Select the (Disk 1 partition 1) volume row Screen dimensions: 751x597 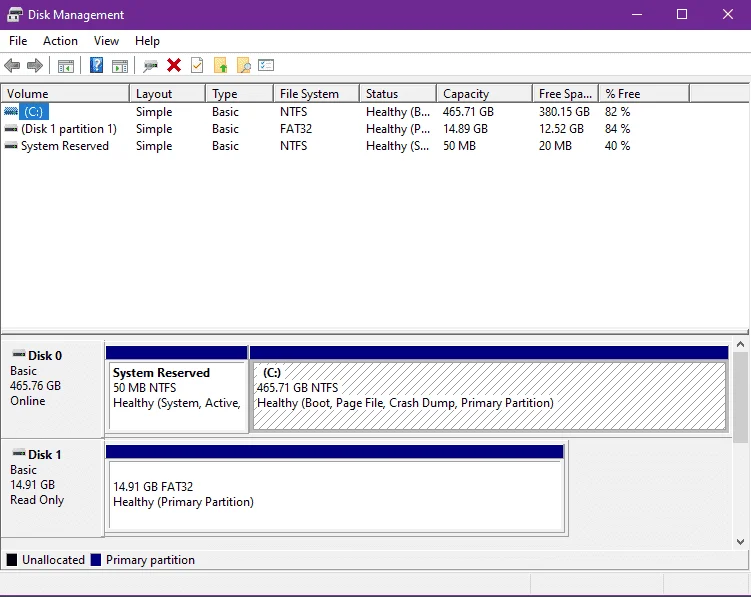tap(69, 129)
